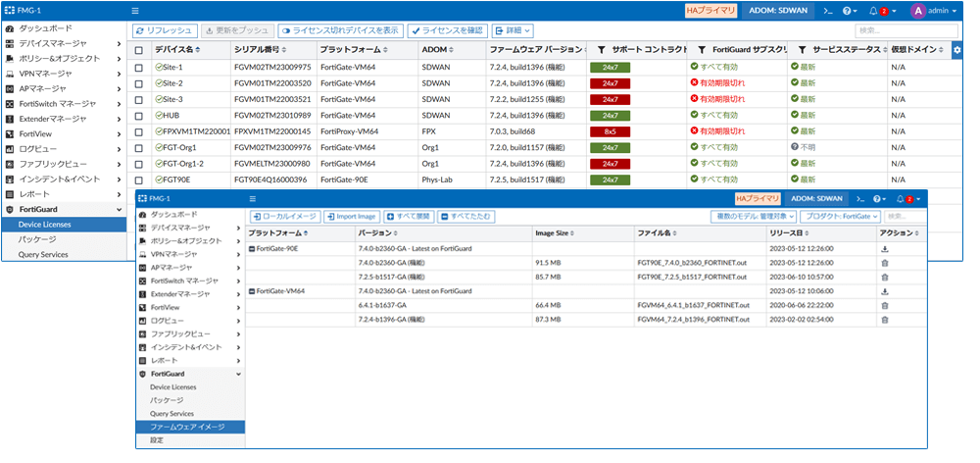Select all devices with header checkbox
Image resolution: width=980 pixels, height=463 pixels.
(x=139, y=50)
